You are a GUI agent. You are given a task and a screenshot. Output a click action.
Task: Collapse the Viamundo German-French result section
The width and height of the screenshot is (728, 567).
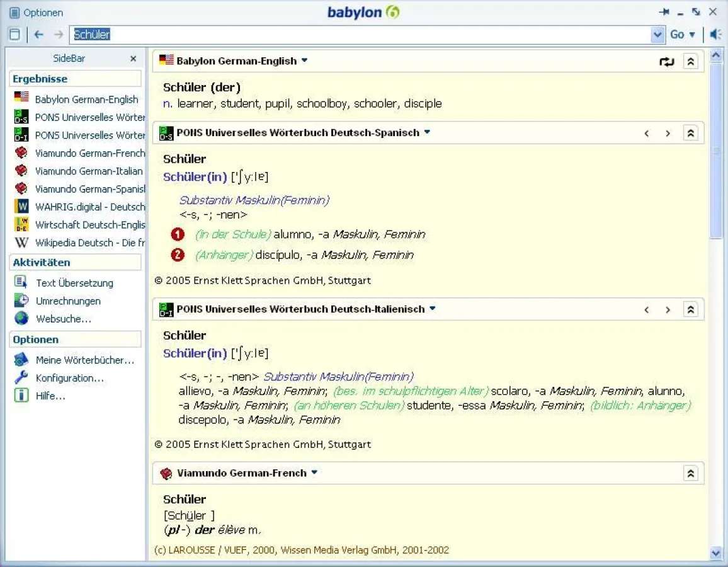(x=691, y=473)
